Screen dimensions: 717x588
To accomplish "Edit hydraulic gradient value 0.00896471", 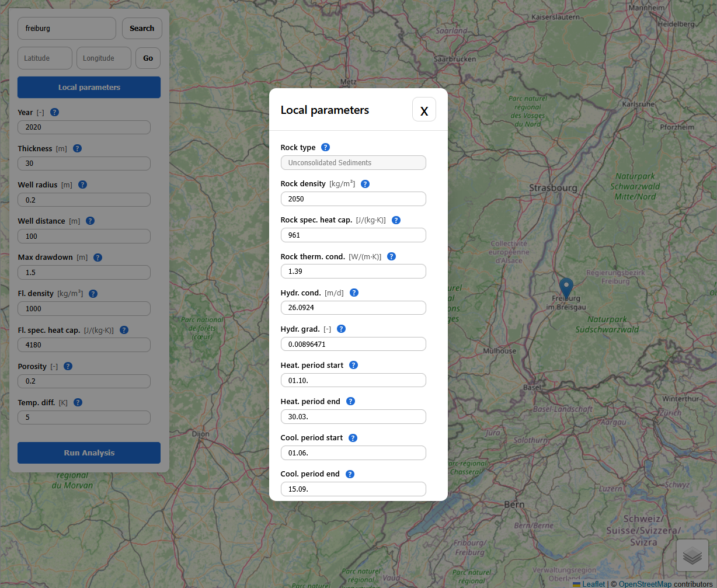I will click(x=353, y=344).
